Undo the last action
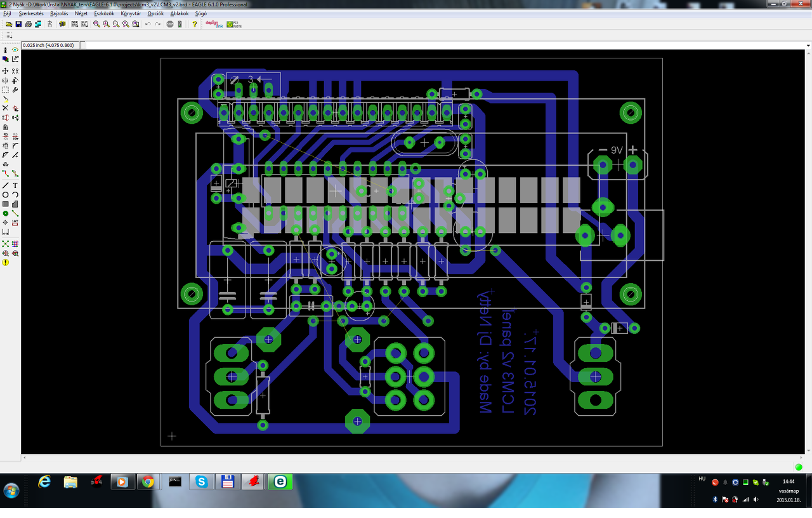 (x=148, y=24)
